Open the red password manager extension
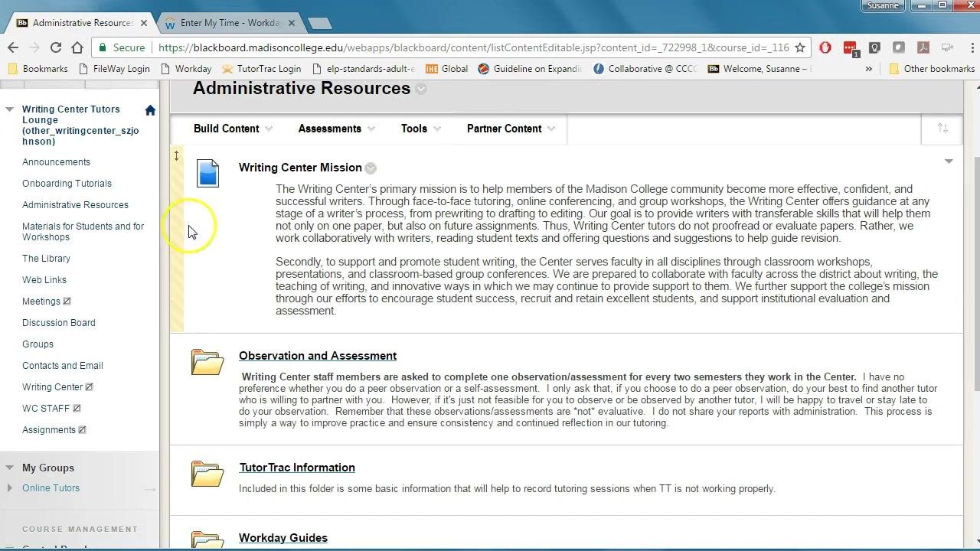The height and width of the screenshot is (551, 980). pyautogui.click(x=851, y=48)
